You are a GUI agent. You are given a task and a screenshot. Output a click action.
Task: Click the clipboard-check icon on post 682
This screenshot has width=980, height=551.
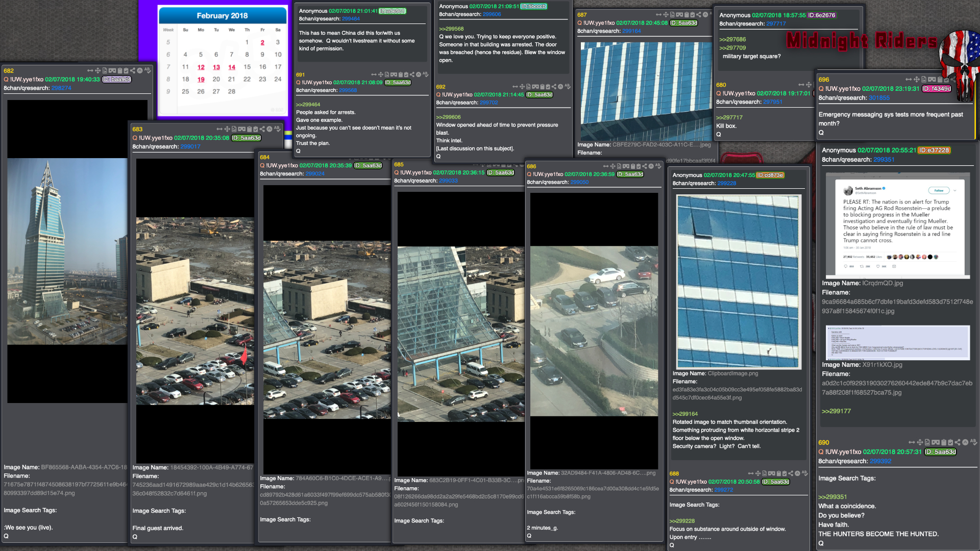tap(126, 70)
